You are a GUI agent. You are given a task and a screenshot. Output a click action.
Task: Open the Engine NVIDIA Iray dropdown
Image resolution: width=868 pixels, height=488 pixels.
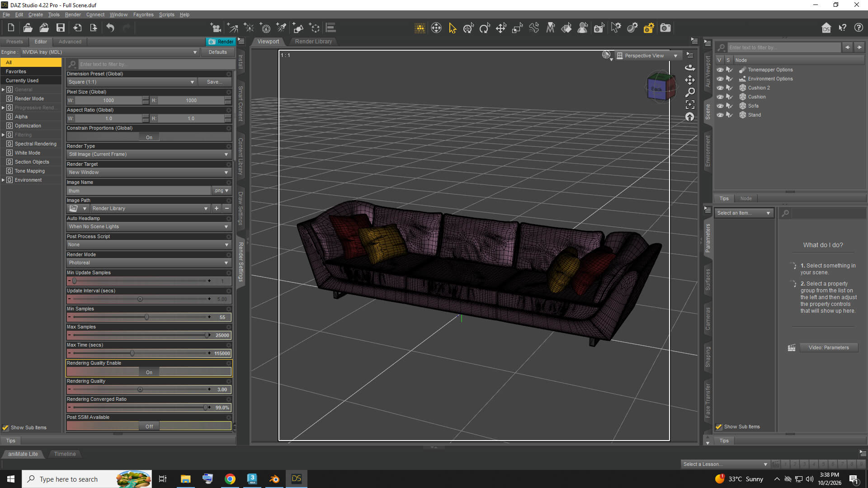point(109,52)
